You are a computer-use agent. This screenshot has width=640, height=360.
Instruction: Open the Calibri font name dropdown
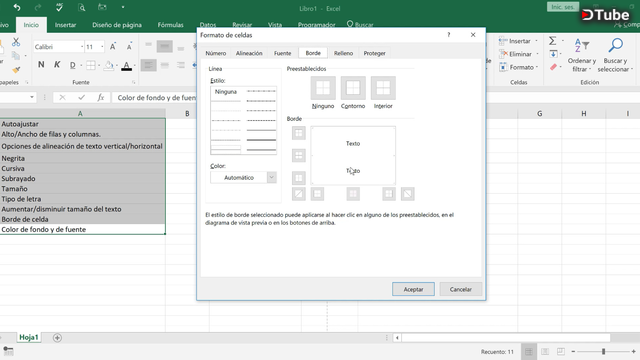(82, 47)
